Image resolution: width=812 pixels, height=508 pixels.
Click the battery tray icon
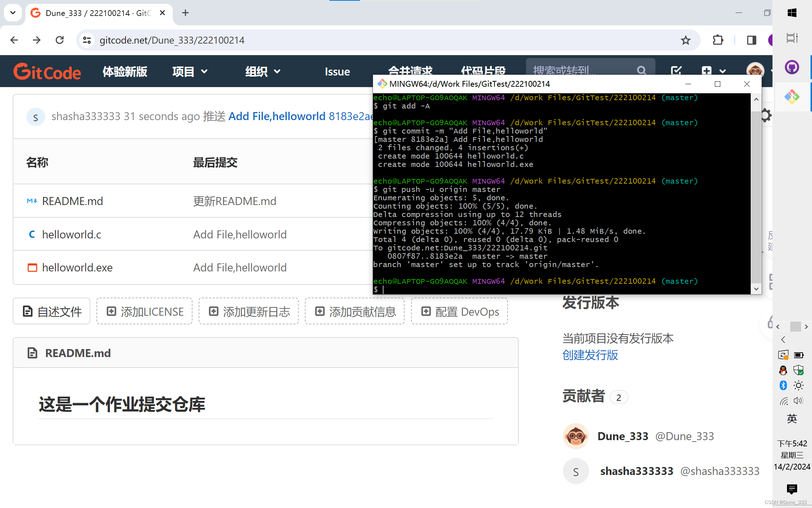click(x=799, y=355)
